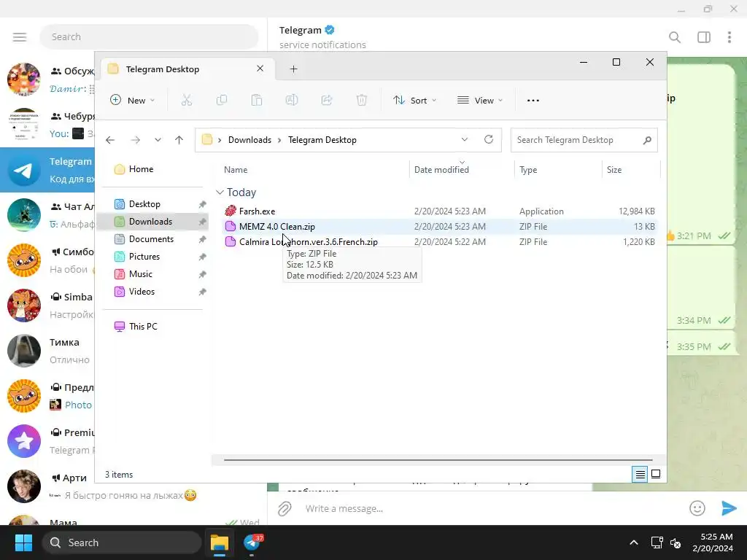The width and height of the screenshot is (747, 560).
Task: Show hidden icons in system tray
Action: 634,542
